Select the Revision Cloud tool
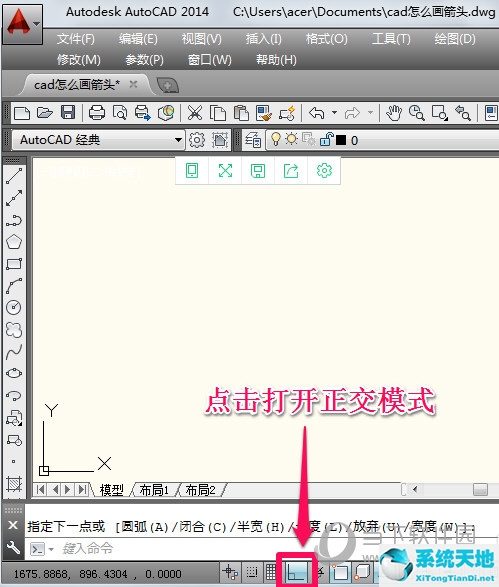 coord(14,330)
